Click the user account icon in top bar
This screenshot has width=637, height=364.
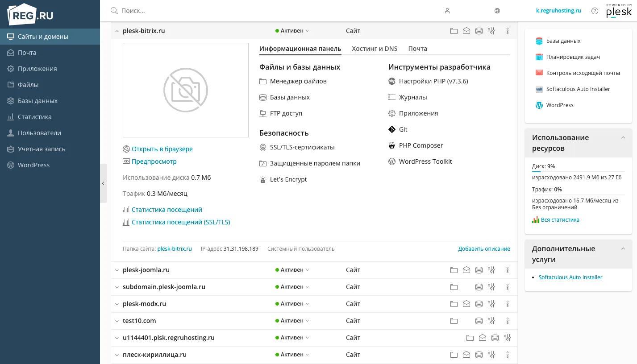tap(447, 11)
